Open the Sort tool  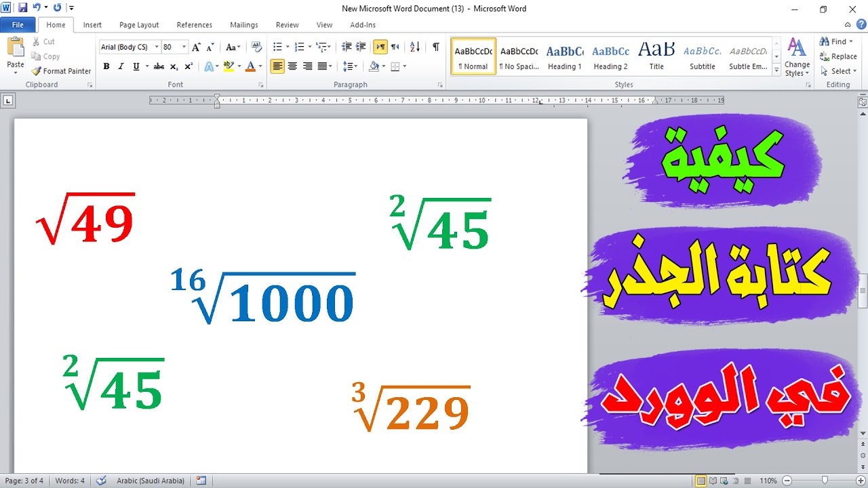[414, 47]
